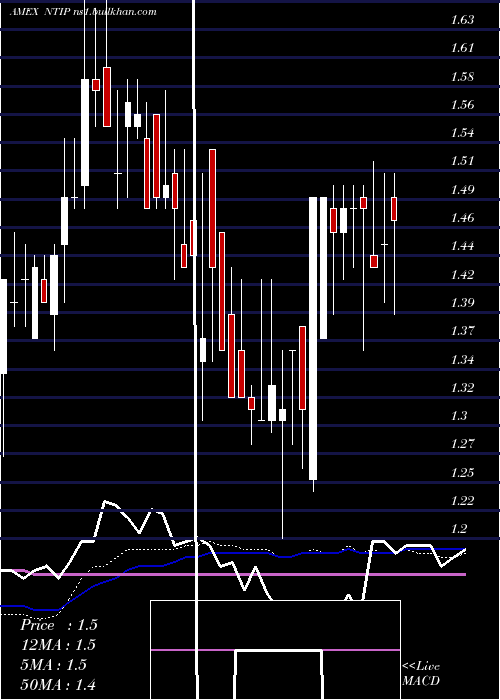Select the 1.46 price axis label
500x700 pixels.
click(462, 218)
